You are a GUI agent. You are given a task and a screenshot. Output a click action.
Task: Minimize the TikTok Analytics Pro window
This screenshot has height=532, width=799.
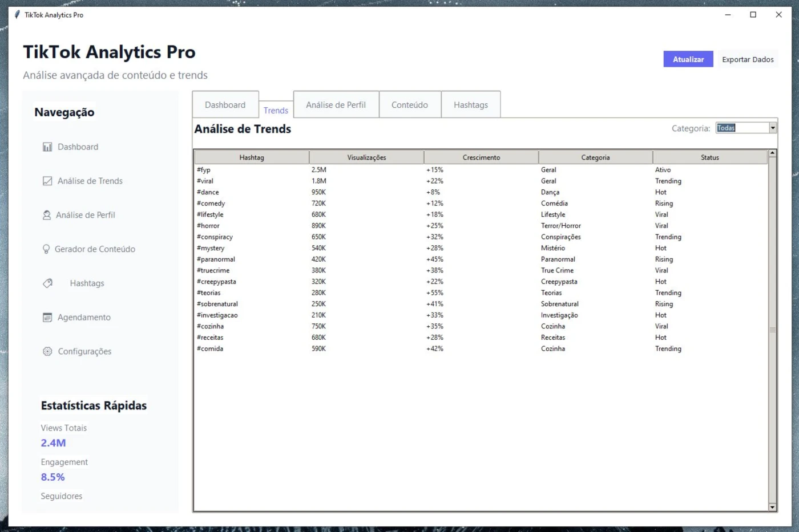coord(728,15)
